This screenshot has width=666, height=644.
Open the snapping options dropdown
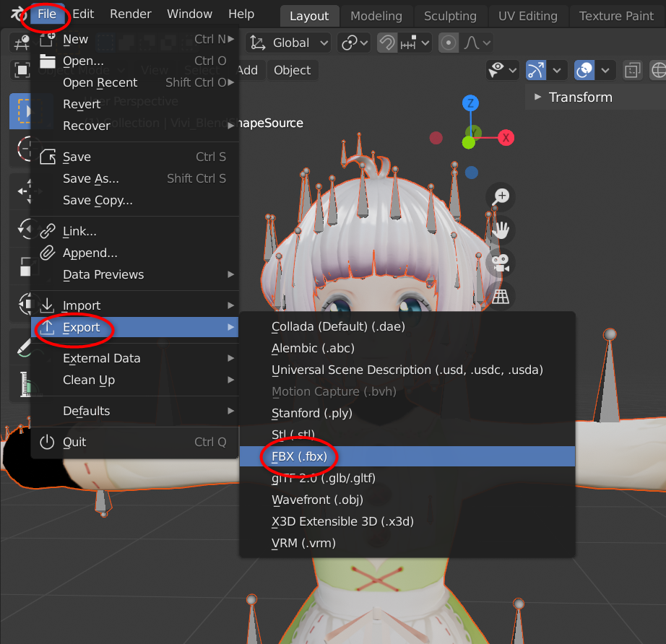coord(415,43)
